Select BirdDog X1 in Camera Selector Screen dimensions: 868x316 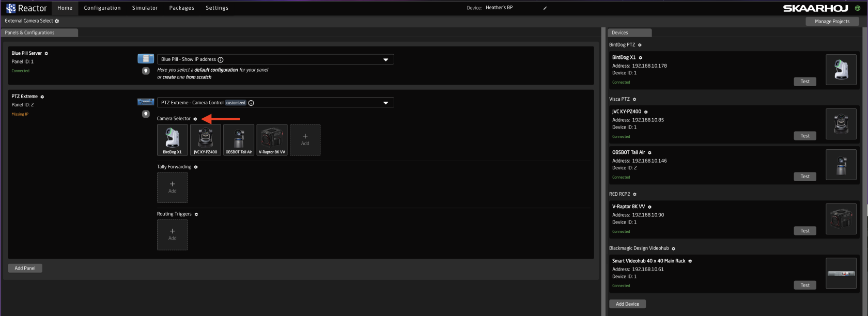[x=173, y=140]
